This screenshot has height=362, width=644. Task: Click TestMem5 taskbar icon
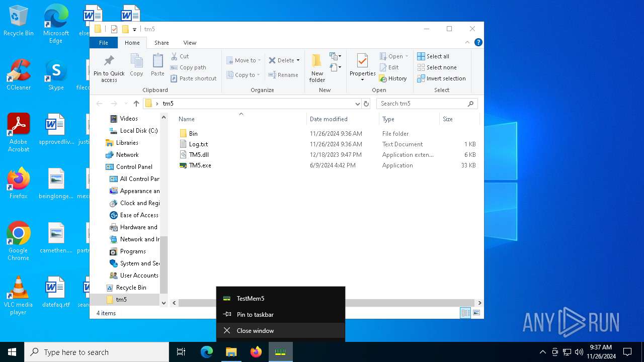[x=281, y=352]
